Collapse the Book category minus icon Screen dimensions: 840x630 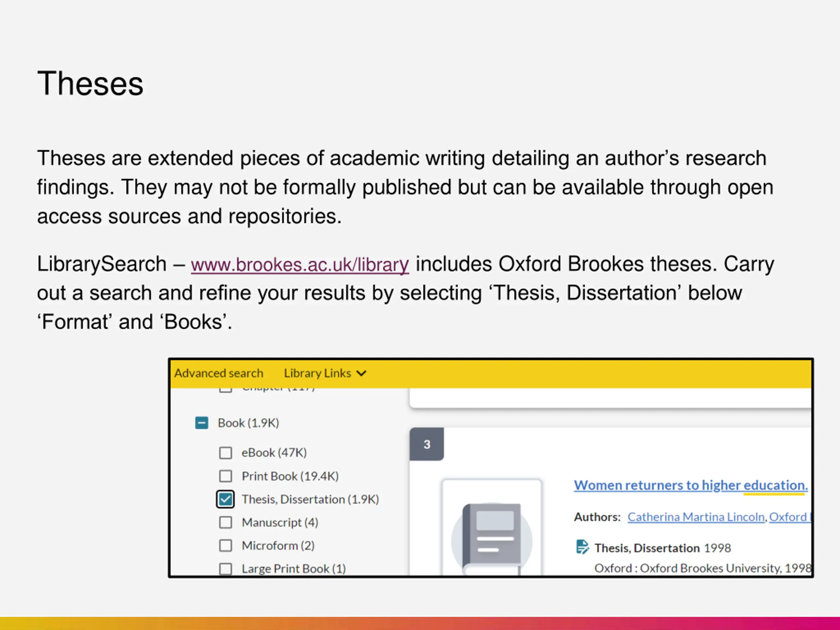(x=202, y=423)
